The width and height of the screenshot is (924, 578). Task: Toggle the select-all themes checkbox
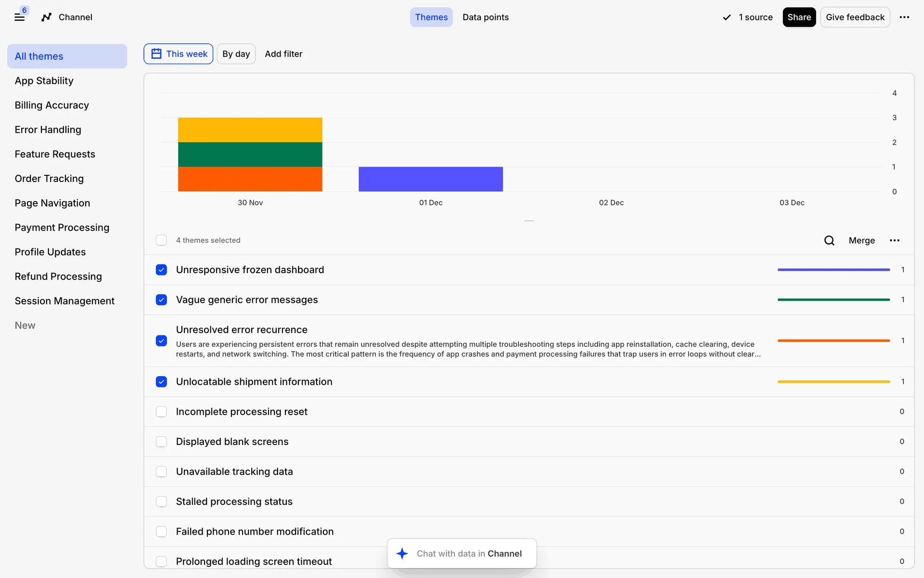tap(161, 240)
